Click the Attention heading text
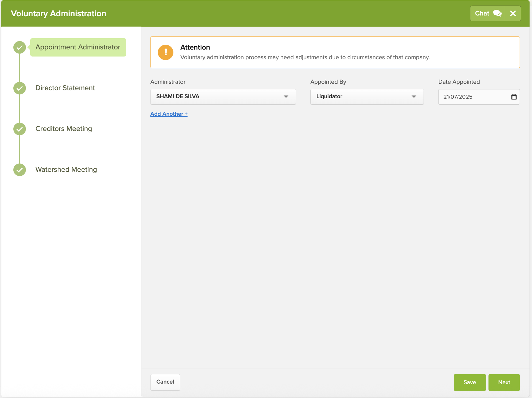Screen dimensions: 532x398 point(195,47)
